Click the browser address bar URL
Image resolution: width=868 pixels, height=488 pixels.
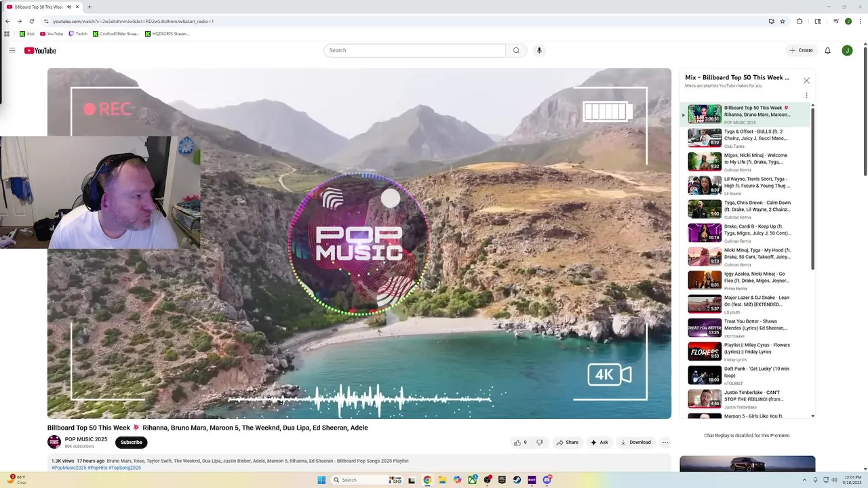134,21
